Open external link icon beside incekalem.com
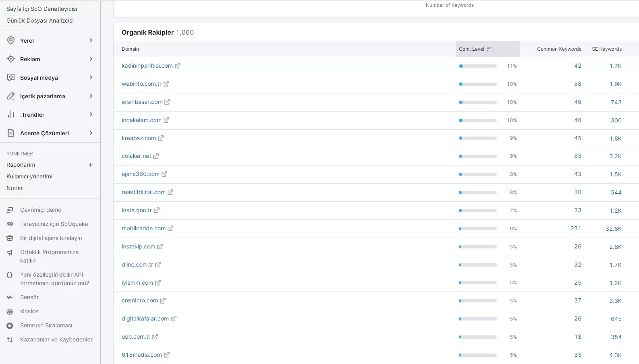639x364 pixels. coord(166,120)
